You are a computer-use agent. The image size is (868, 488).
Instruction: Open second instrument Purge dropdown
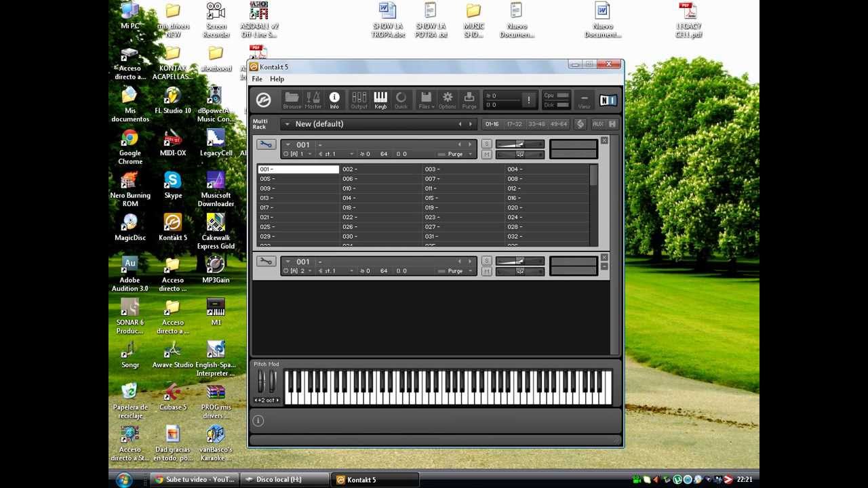click(x=455, y=271)
